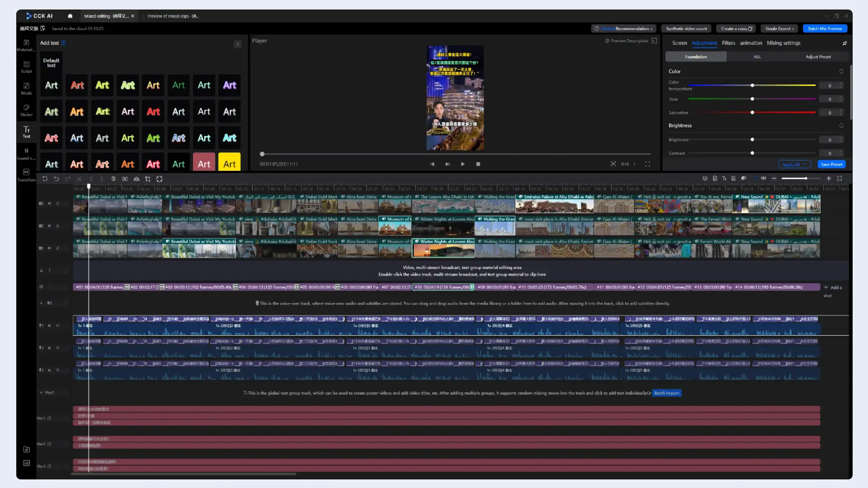Reset the Color section
The image size is (868, 488).
coord(841,71)
